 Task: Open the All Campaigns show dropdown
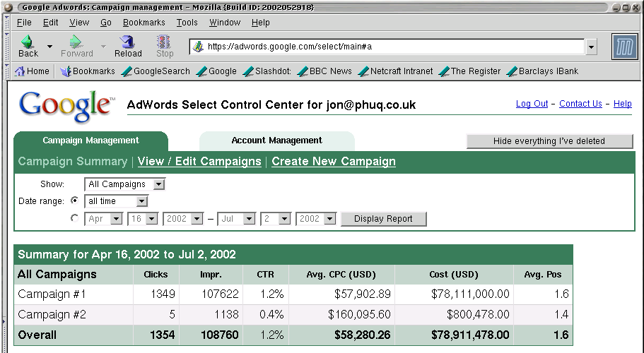coord(125,184)
